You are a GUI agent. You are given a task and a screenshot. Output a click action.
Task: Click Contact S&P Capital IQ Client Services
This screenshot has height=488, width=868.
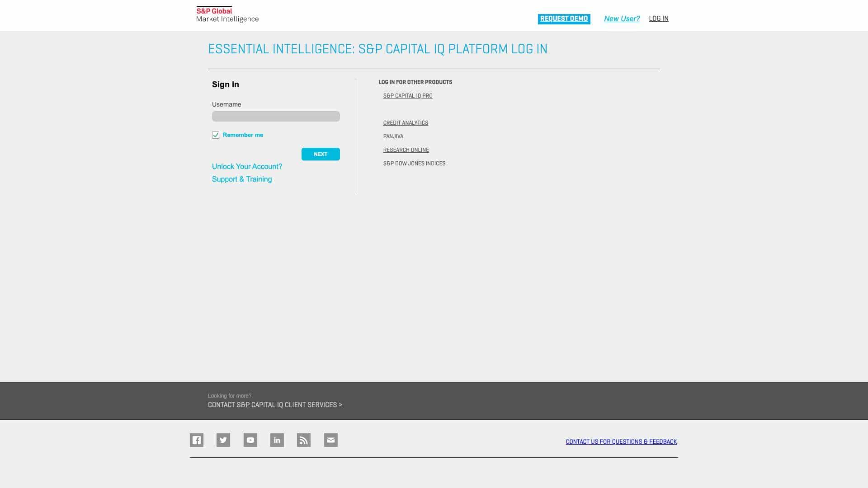pyautogui.click(x=275, y=405)
